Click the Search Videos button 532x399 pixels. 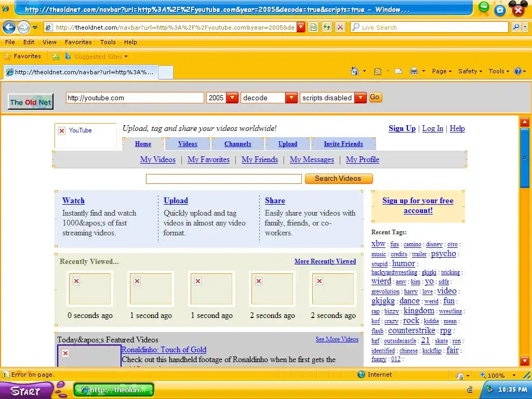click(x=339, y=179)
